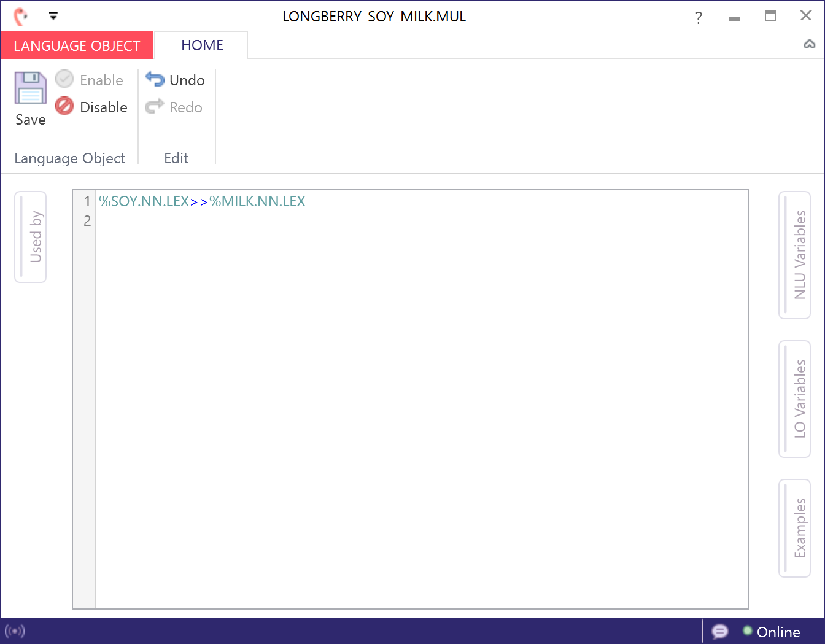Select the HOME ribbon tab

click(x=202, y=45)
